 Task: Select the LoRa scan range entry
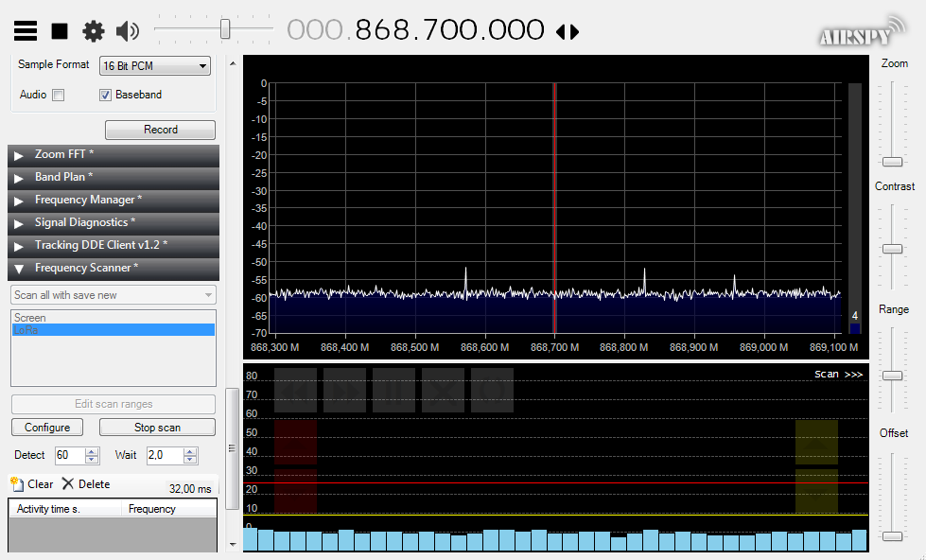tap(114, 330)
